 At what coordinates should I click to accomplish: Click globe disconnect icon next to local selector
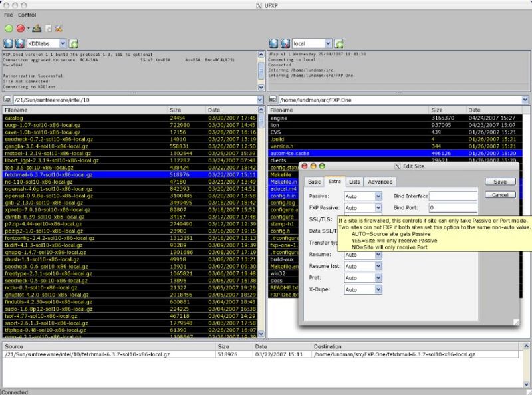click(285, 43)
